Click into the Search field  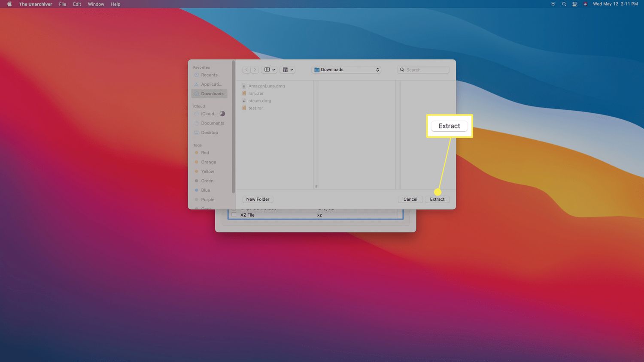tap(426, 69)
